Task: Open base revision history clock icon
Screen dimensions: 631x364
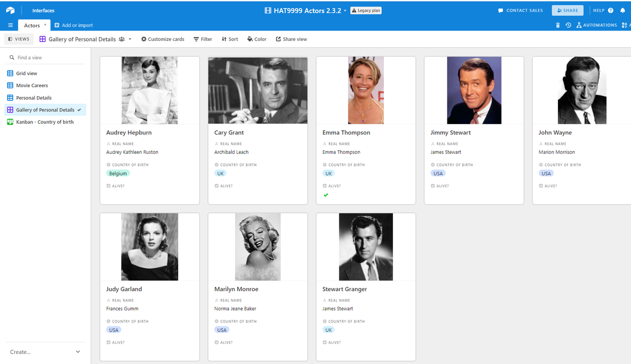Action: [568, 25]
